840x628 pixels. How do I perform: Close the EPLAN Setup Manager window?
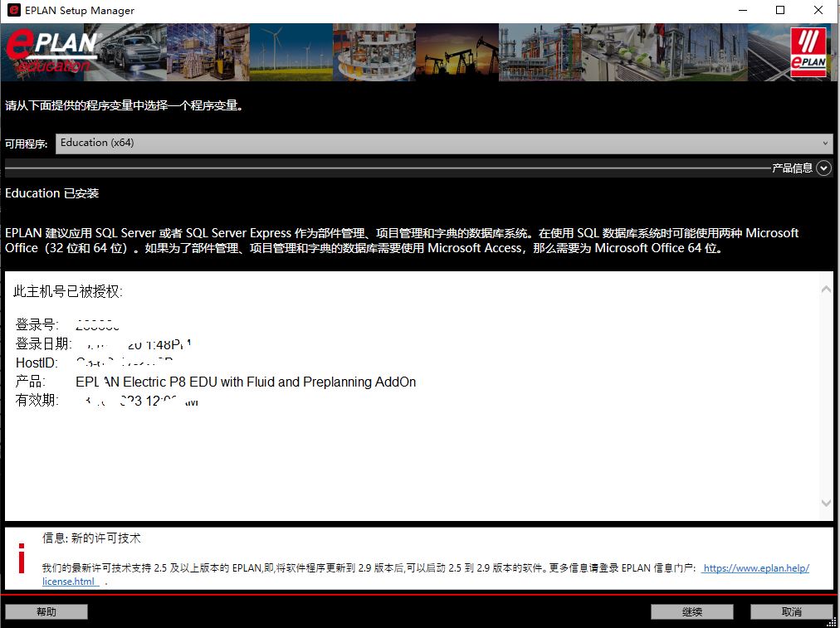coord(818,10)
